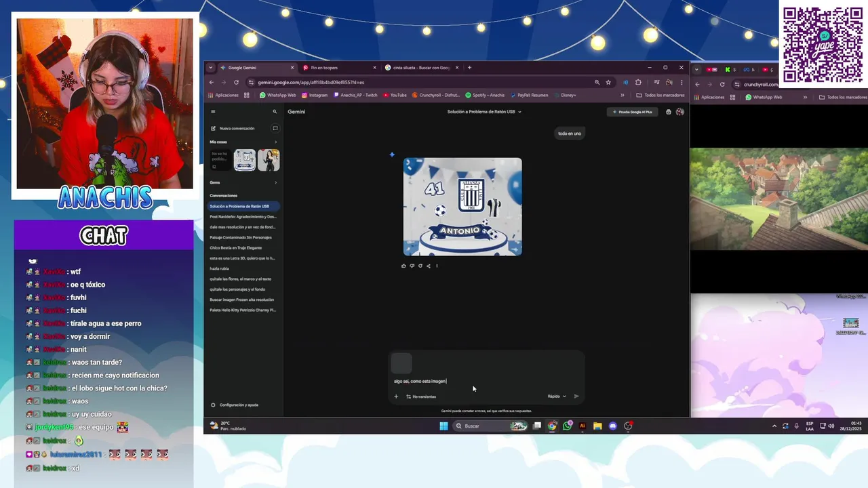Open conversation Post Navideño: Agradecimiento
This screenshot has height=488, width=868.
coord(243,217)
